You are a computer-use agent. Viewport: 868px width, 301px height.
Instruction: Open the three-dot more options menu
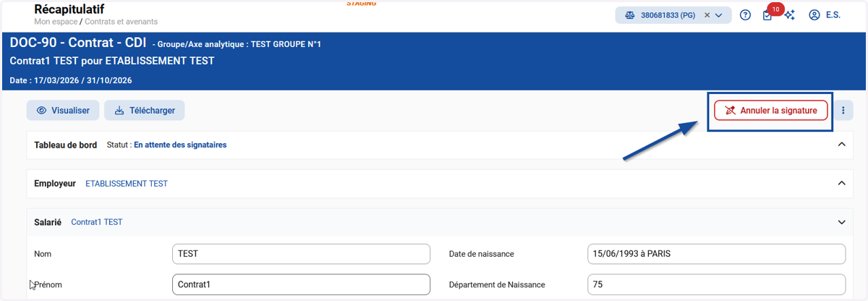coord(843,111)
